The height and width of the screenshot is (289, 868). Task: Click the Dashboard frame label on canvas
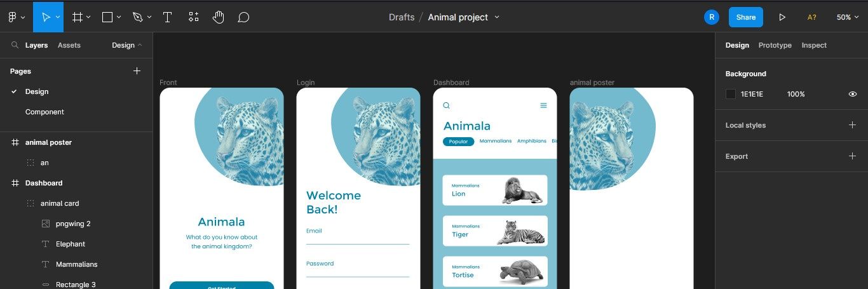451,83
